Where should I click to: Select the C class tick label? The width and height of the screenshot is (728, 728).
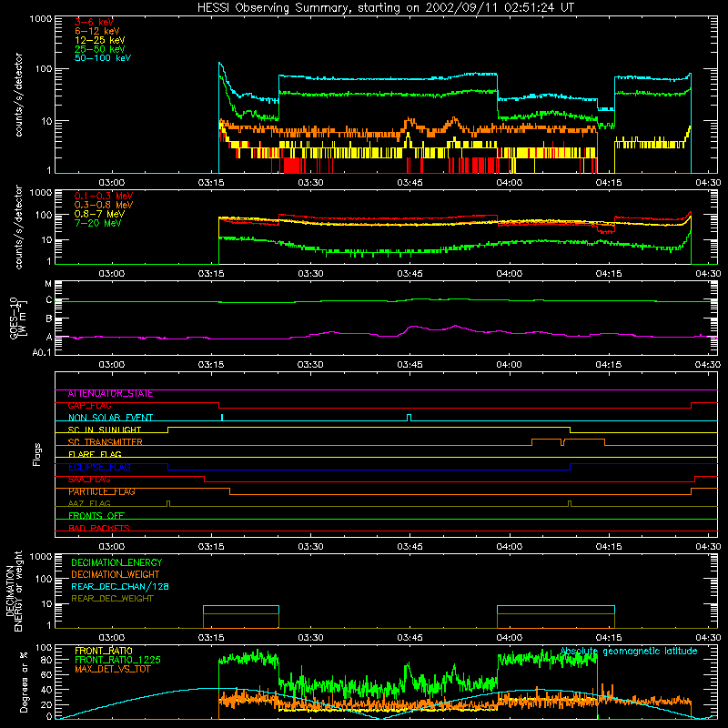[49, 300]
